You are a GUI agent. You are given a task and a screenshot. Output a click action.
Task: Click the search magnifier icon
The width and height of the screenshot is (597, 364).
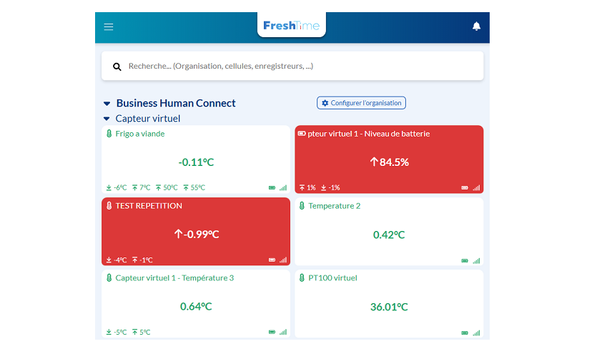pos(117,67)
